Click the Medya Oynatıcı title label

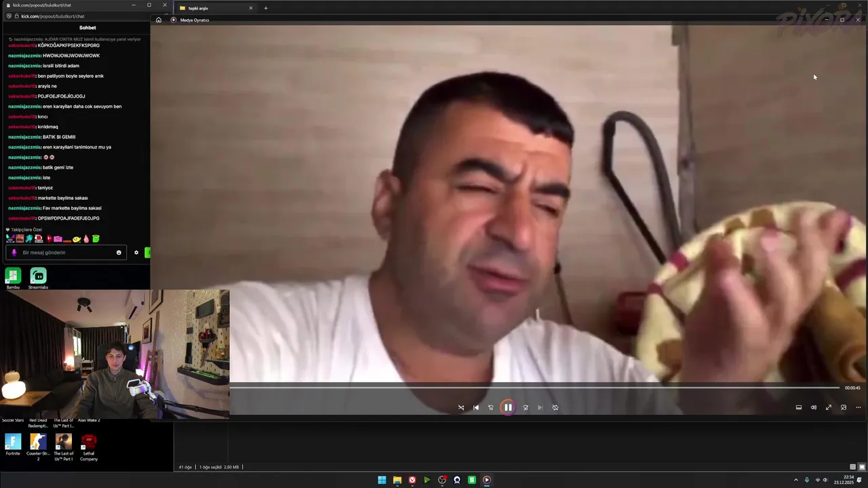pos(195,20)
